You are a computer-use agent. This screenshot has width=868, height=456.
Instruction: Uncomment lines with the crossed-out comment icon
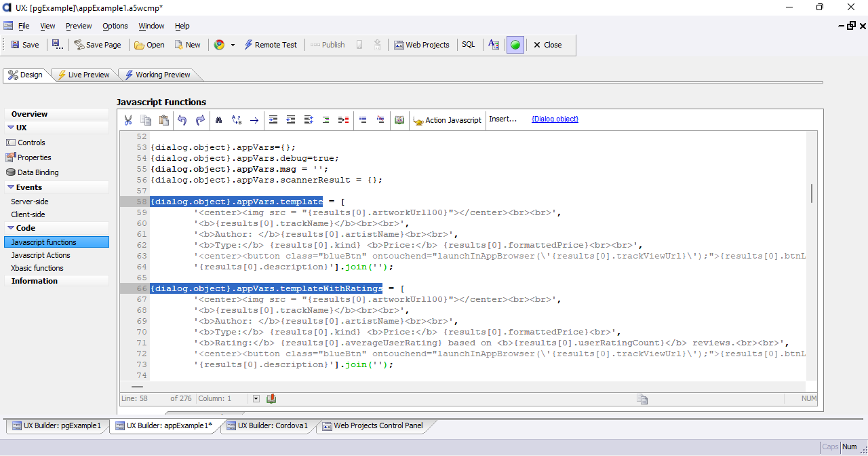[380, 120]
